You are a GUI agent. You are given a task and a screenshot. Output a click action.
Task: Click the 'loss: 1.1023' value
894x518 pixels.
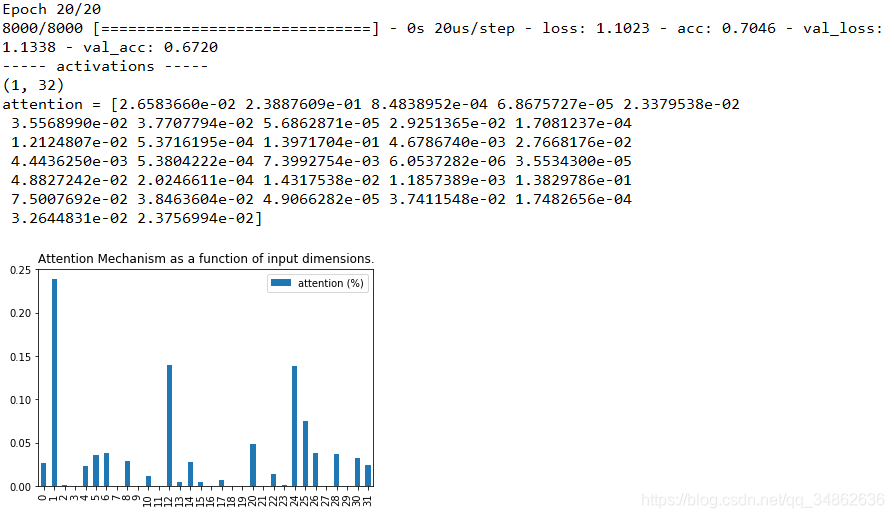(x=596, y=28)
